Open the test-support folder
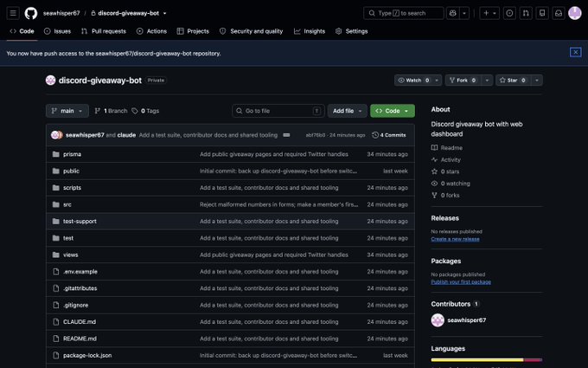588x368 pixels. point(80,221)
